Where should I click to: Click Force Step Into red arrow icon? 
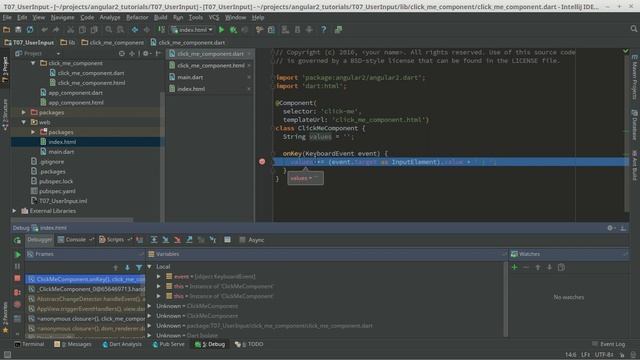tap(177, 240)
